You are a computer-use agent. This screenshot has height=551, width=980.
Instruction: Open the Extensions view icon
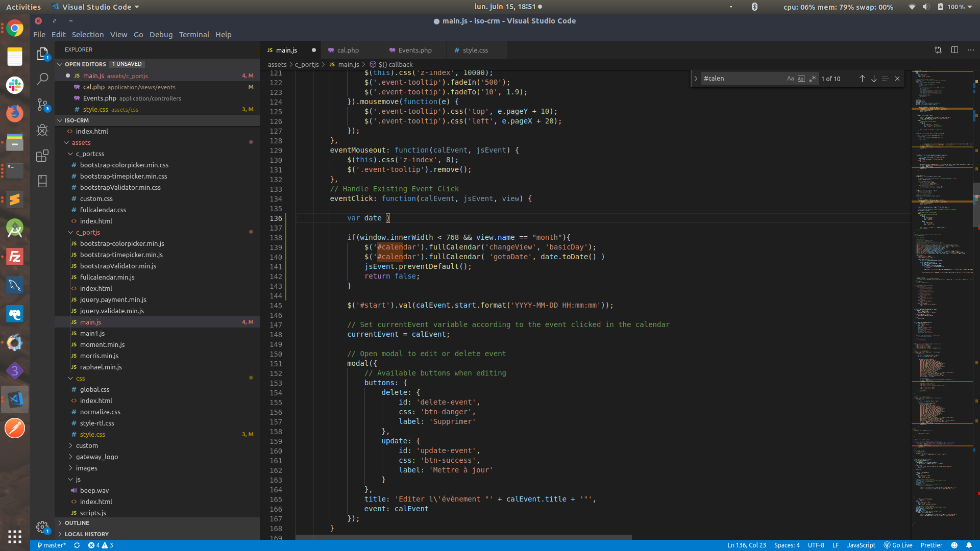[42, 156]
